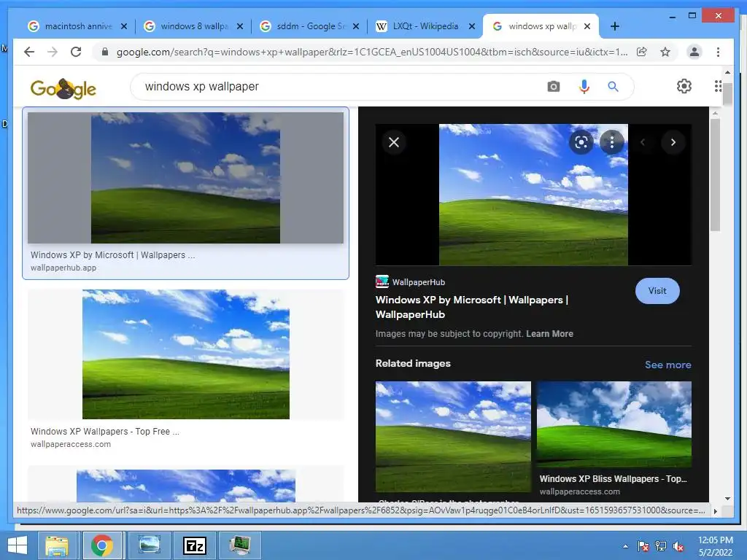The width and height of the screenshot is (747, 560).
Task: Bookmark this page with the star
Action: click(x=665, y=52)
